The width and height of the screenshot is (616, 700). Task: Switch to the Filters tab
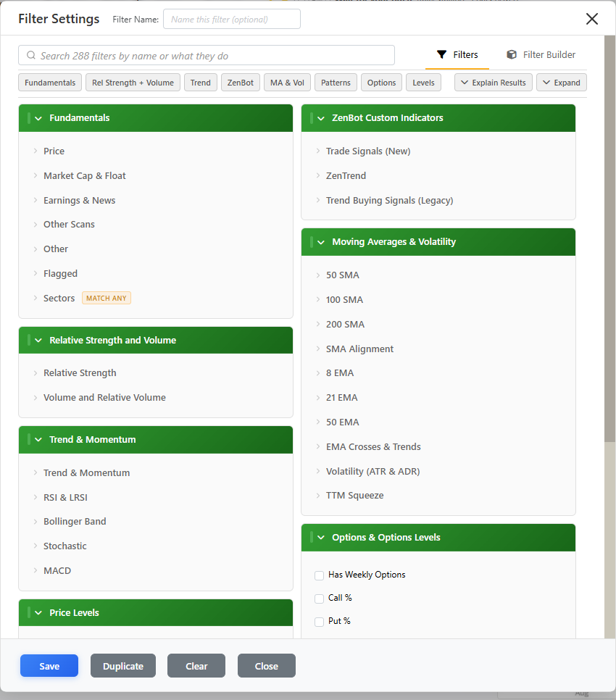[457, 54]
